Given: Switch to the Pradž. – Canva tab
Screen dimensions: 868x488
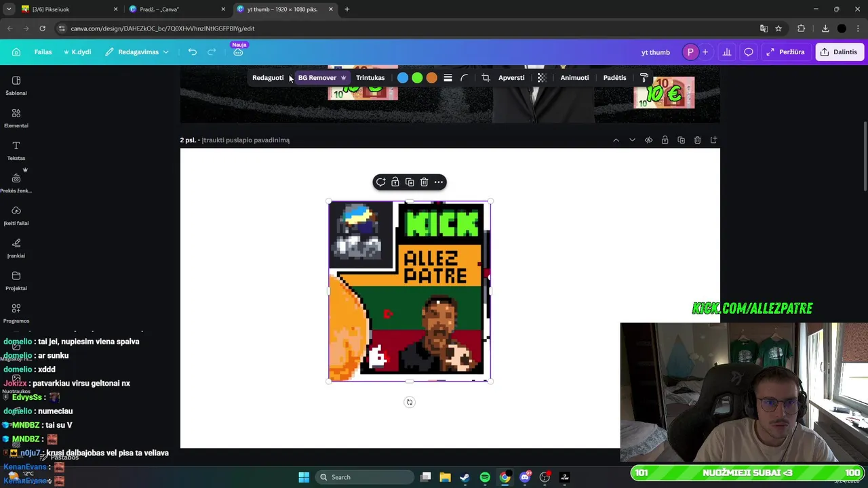Looking at the screenshot, I should (178, 9).
